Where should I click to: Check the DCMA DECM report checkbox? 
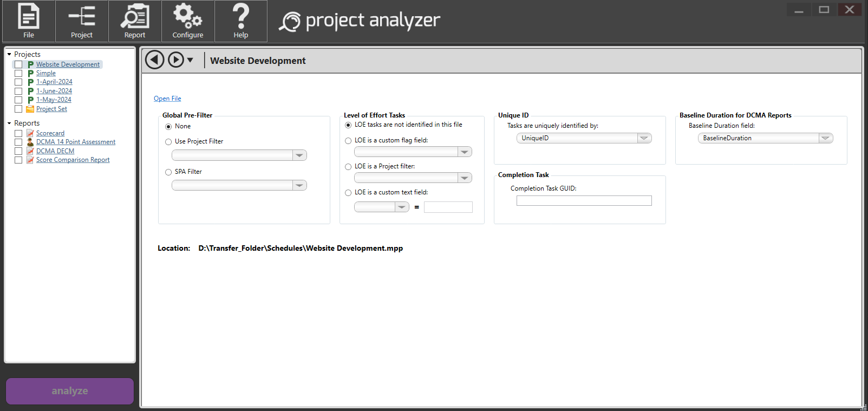(x=18, y=151)
